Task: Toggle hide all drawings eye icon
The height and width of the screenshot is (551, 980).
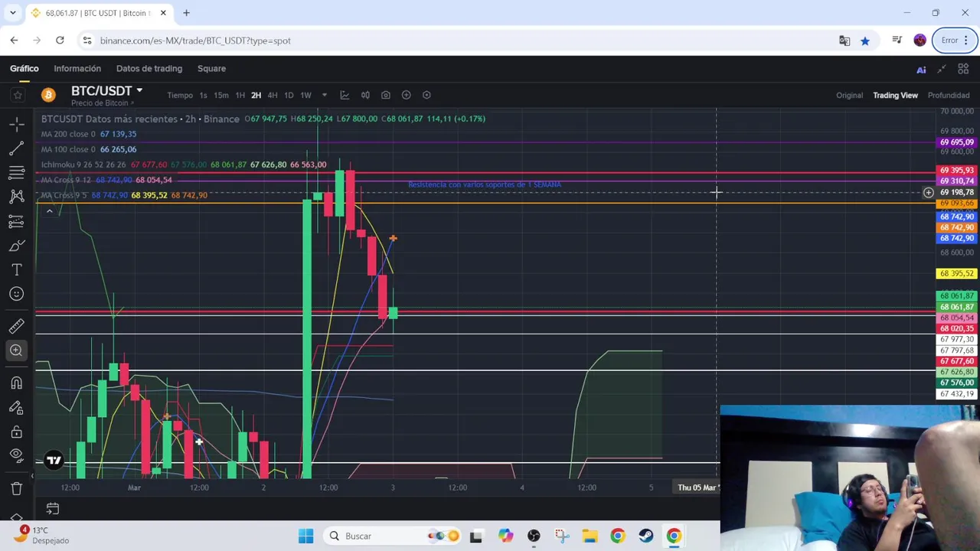Action: pos(17,455)
